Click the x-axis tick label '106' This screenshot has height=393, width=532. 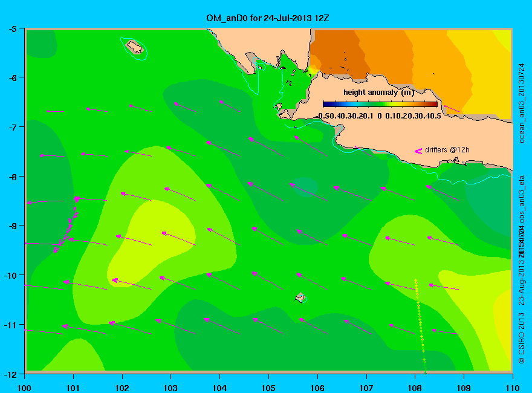[317, 388]
